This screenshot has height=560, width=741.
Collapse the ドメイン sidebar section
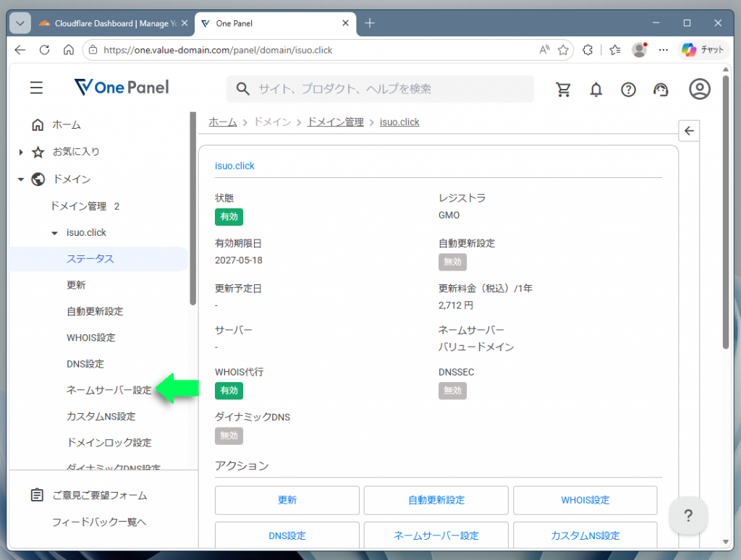[x=21, y=179]
